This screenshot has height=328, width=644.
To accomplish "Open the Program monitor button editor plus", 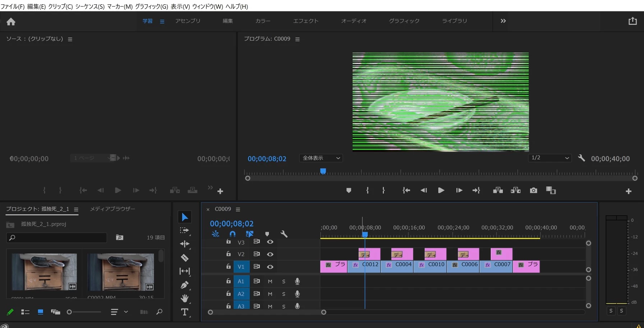I will click(x=629, y=192).
